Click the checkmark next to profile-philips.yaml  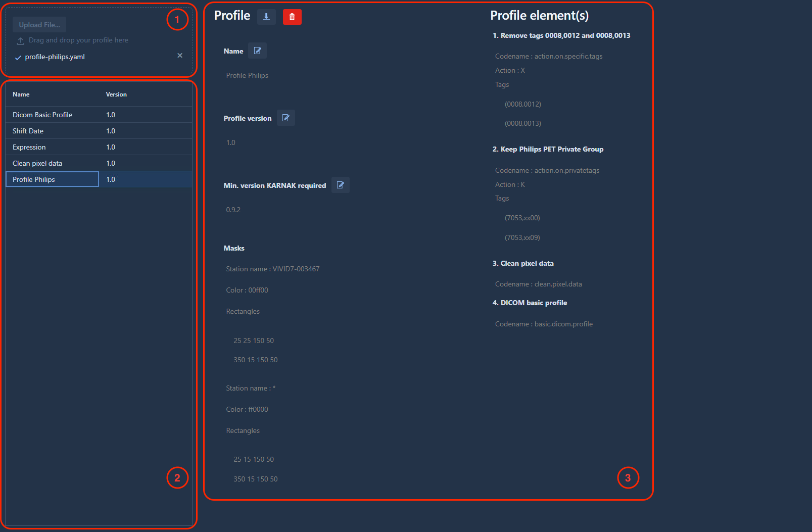point(18,58)
